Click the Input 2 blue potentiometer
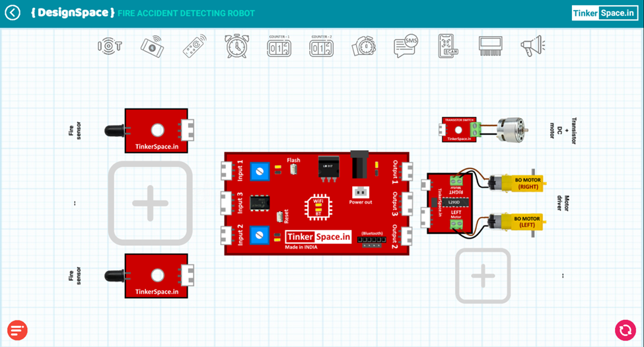The width and height of the screenshot is (644, 347). [259, 235]
